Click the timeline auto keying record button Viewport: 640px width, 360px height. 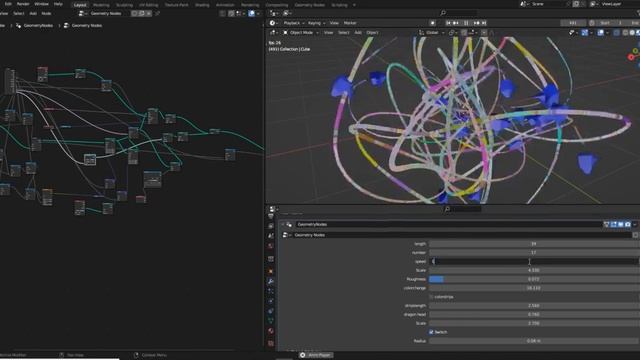coord(432,23)
